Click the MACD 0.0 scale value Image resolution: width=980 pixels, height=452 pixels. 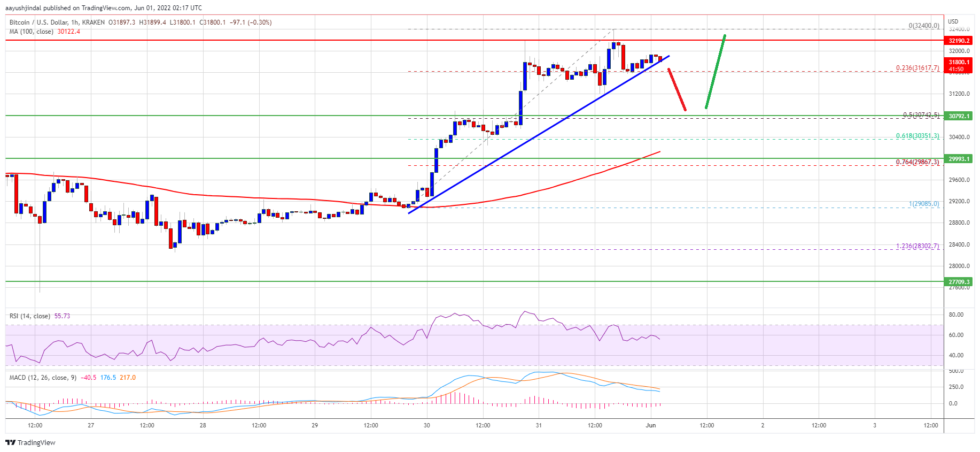tap(953, 404)
